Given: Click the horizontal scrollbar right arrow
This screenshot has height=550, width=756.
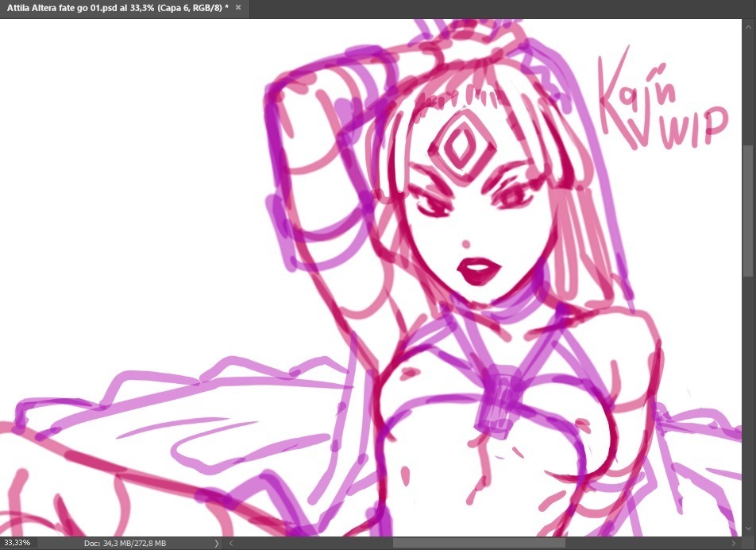Looking at the screenshot, I should tap(735, 544).
